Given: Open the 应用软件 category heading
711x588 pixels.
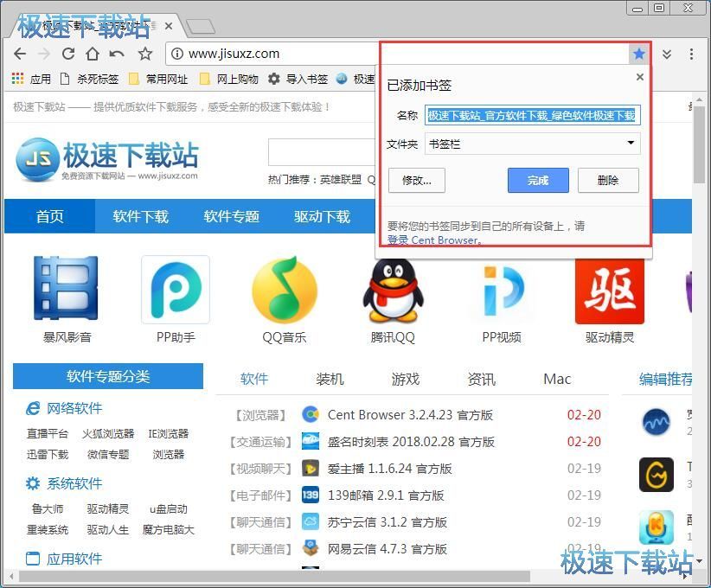Looking at the screenshot, I should pos(64,559).
